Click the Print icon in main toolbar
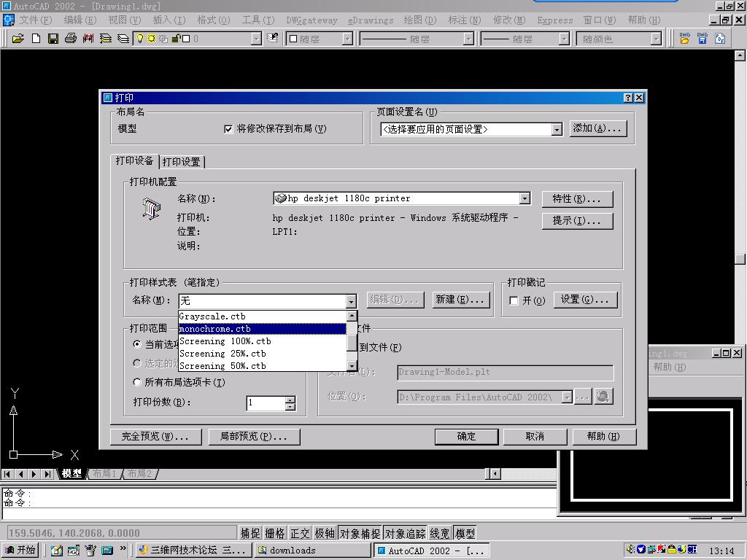 point(71,39)
